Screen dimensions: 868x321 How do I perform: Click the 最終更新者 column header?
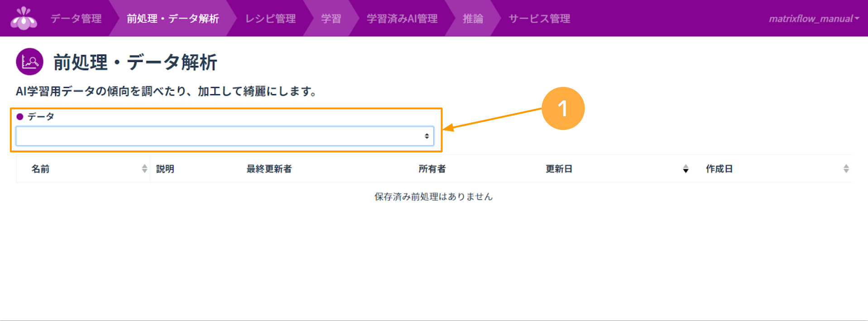point(269,169)
